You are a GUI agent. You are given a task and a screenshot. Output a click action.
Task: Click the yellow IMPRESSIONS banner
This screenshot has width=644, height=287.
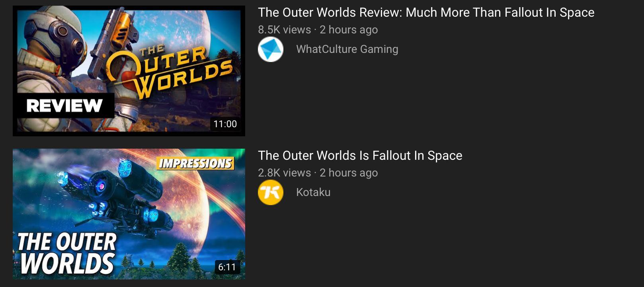pyautogui.click(x=195, y=163)
